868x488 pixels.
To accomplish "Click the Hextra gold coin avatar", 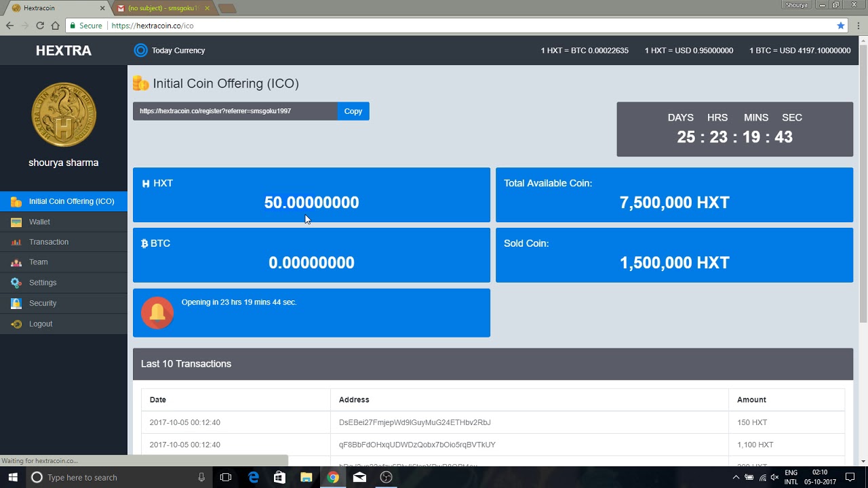I will pyautogui.click(x=64, y=115).
